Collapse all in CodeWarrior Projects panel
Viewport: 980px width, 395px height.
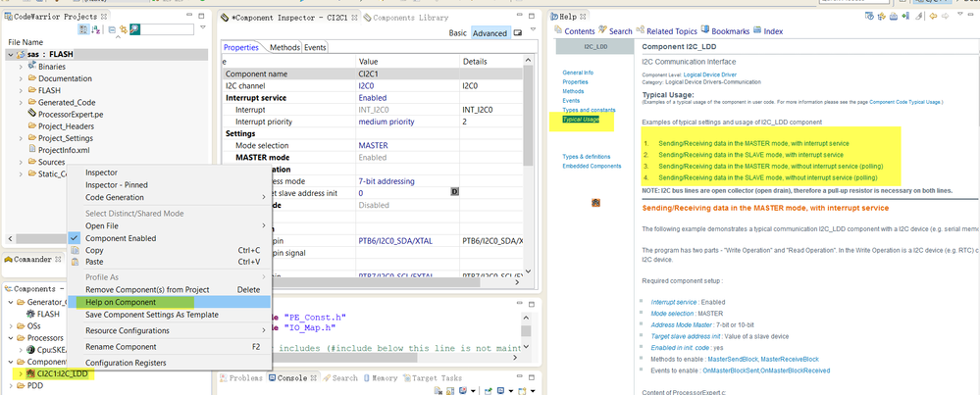[111, 29]
